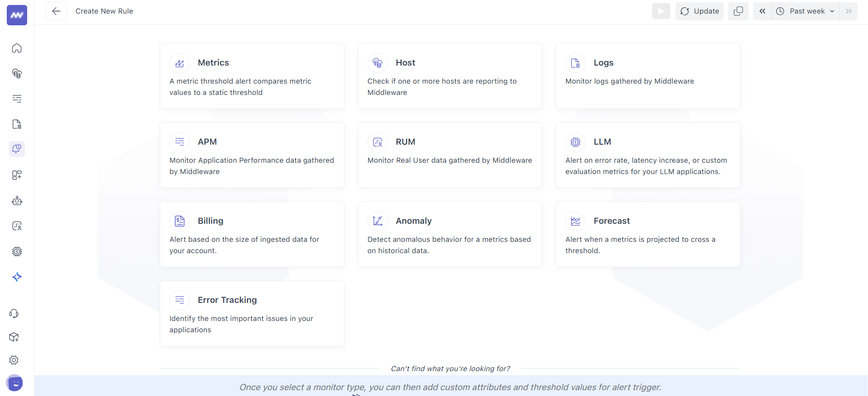Choose the Anomaly monitor type
Viewport: 868px width, 396px height.
click(x=449, y=234)
